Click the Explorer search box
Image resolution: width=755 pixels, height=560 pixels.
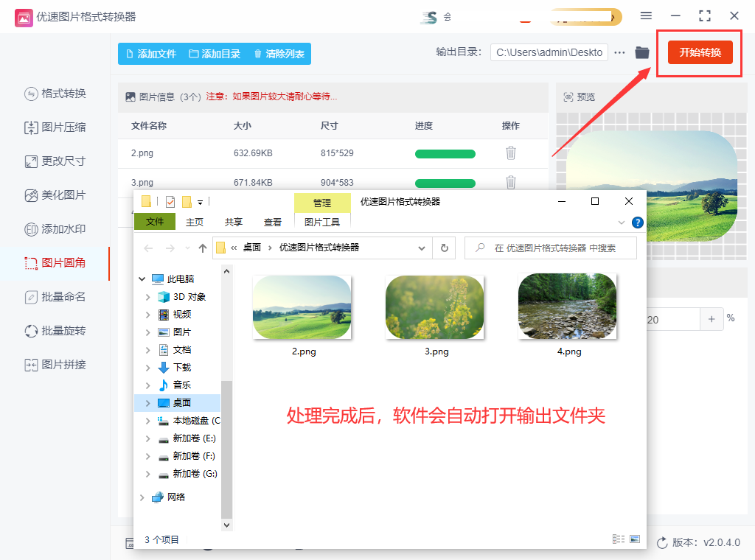551,248
